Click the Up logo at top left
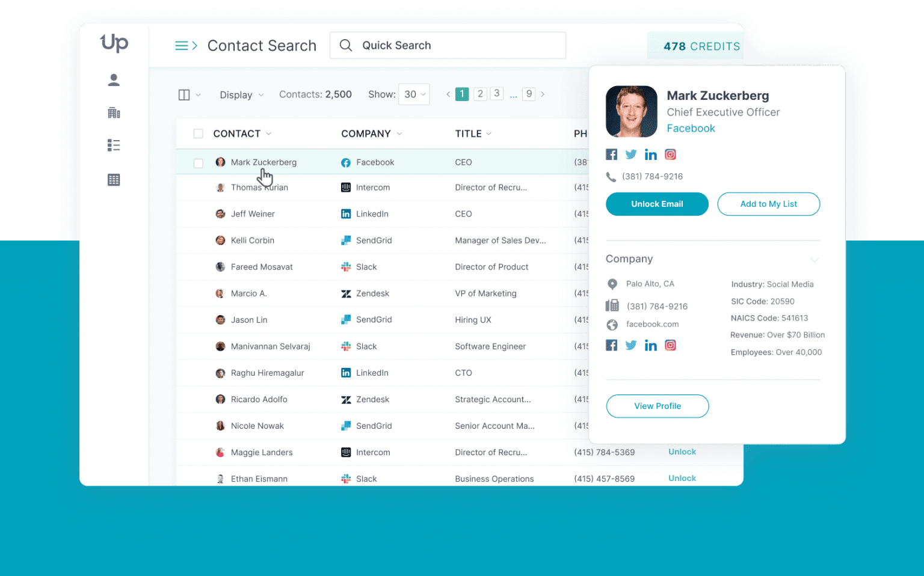Screen dimensions: 924x576 pyautogui.click(x=113, y=43)
